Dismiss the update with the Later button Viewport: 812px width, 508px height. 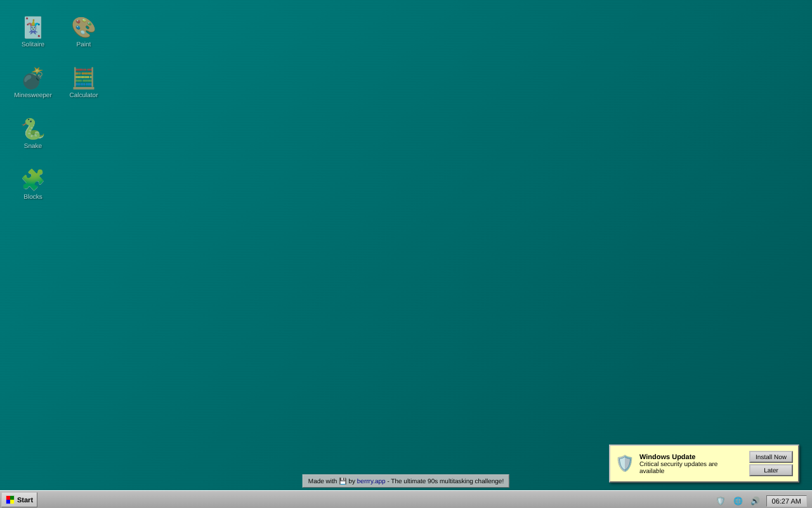(x=770, y=470)
